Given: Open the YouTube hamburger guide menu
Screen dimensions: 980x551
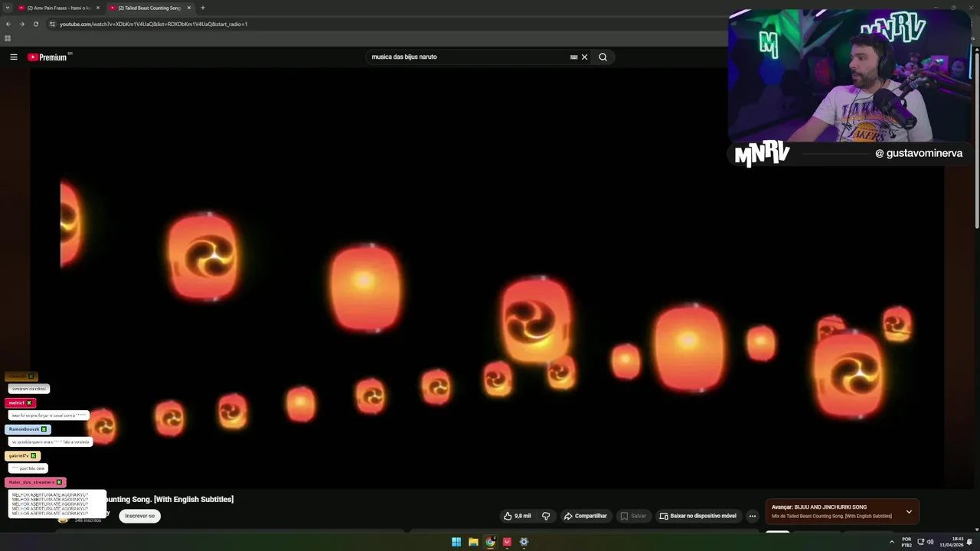Looking at the screenshot, I should (x=13, y=57).
